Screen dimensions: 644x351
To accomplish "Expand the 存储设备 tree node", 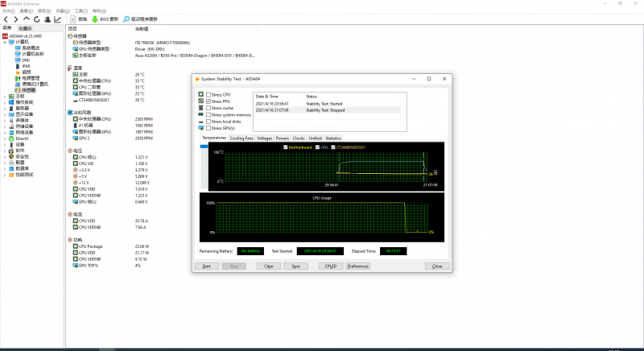I will (5, 126).
